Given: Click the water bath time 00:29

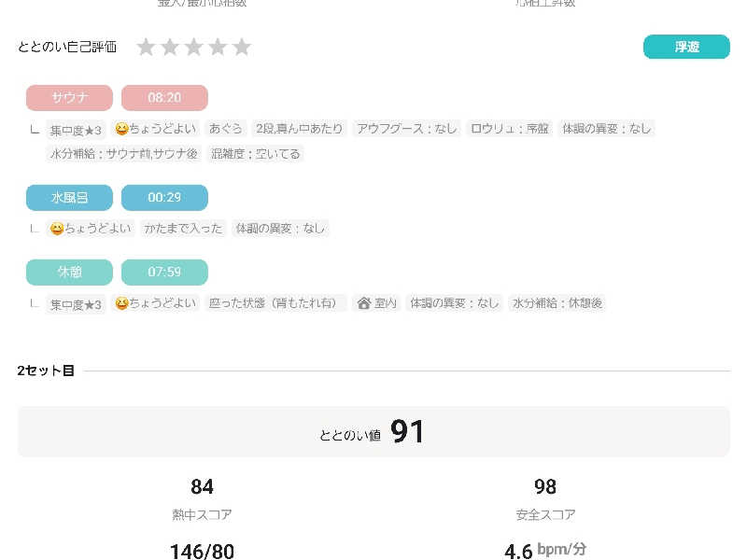Looking at the screenshot, I should tap(164, 198).
